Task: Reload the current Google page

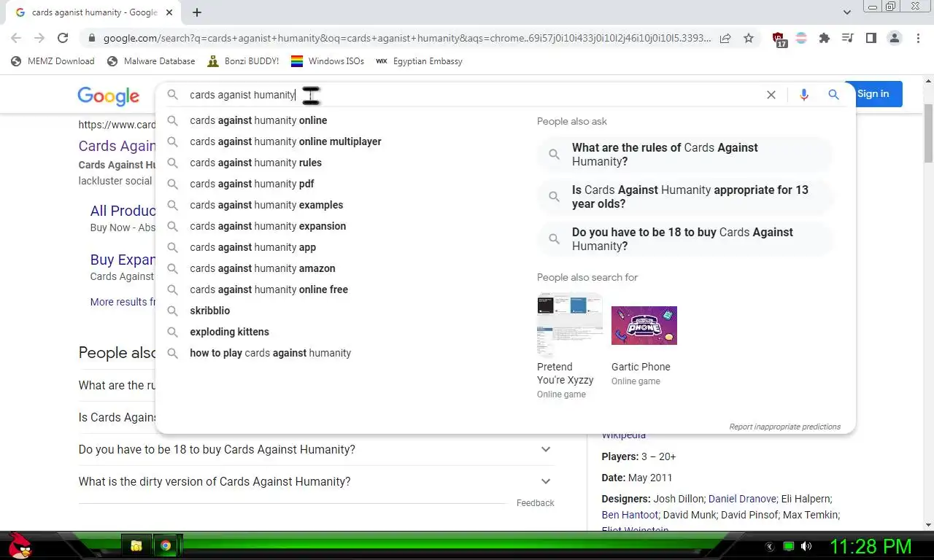Action: [x=63, y=38]
